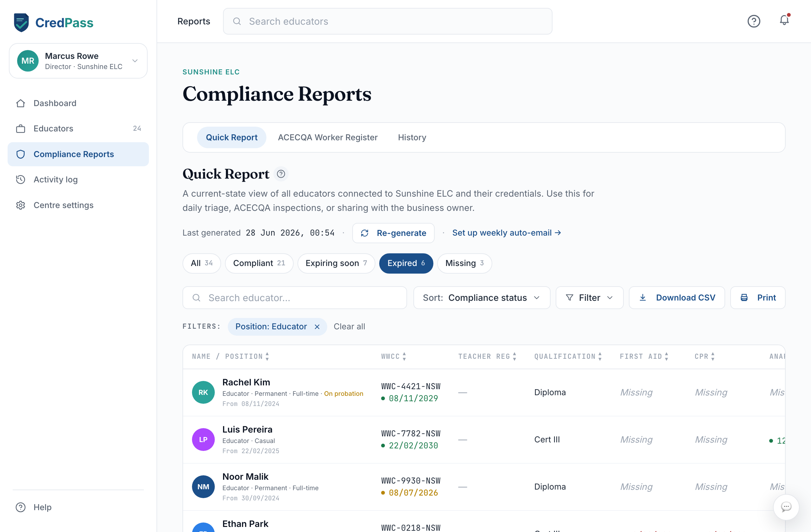Click the Print button
Viewport: 811px width, 532px height.
click(757, 298)
